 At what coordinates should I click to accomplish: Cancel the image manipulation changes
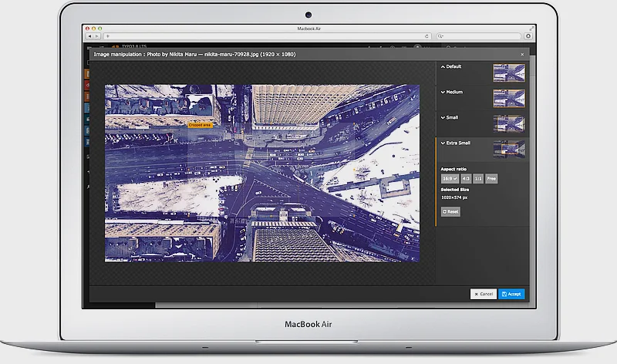(484, 294)
